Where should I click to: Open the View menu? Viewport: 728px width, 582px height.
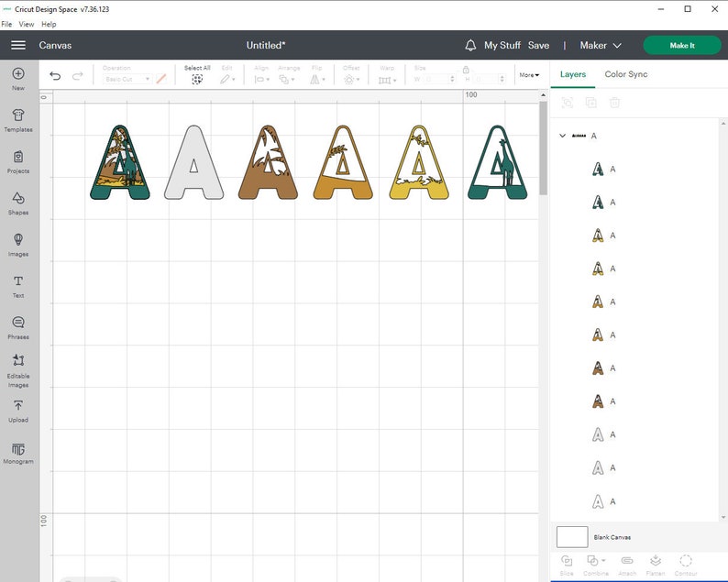[x=26, y=24]
